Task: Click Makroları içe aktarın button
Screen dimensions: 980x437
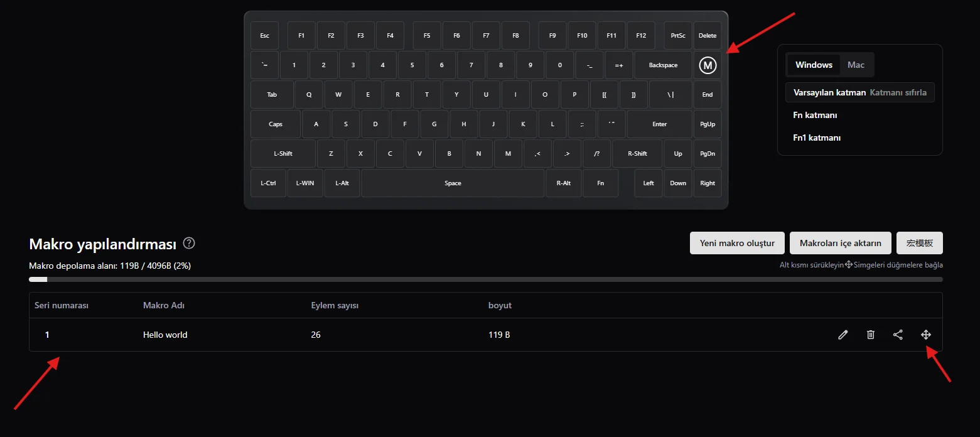Action: [x=841, y=243]
